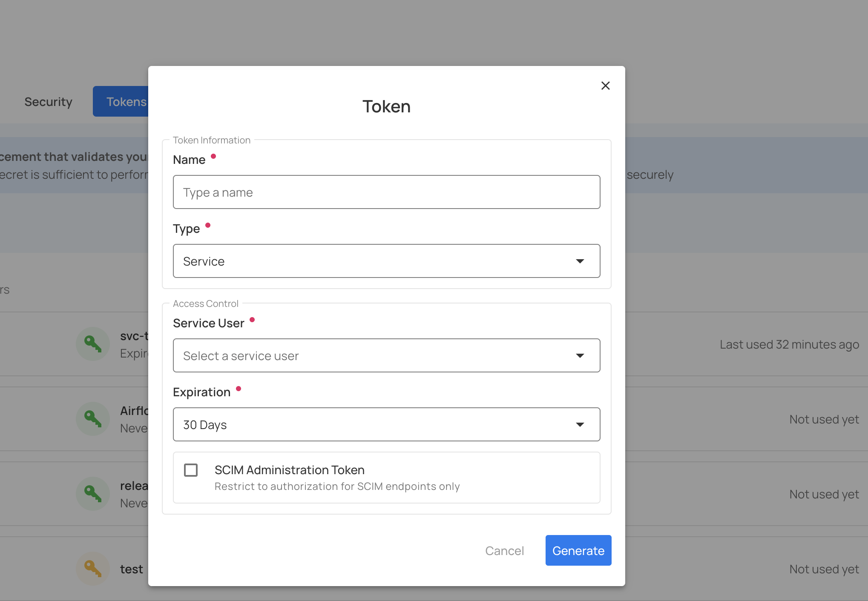Expand the Expiration chevron arrow

580,424
